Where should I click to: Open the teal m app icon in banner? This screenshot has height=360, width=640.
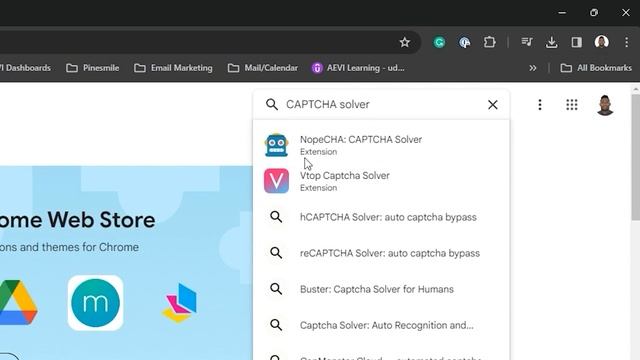tap(96, 303)
